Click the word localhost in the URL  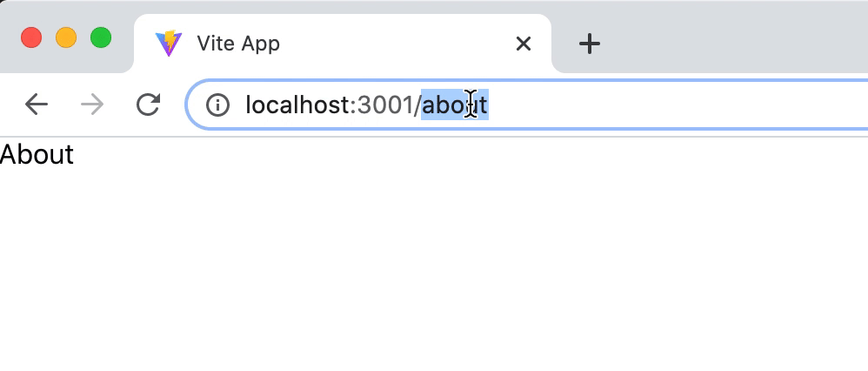297,105
